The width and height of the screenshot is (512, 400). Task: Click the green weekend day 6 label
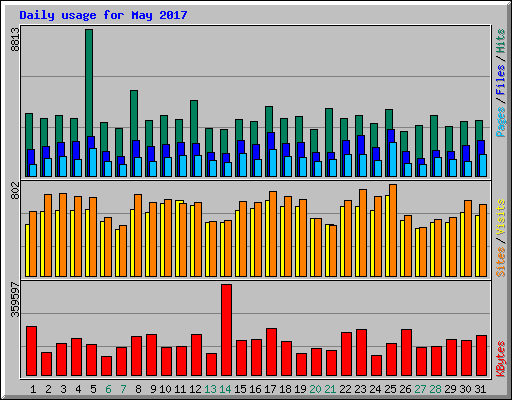pyautogui.click(x=108, y=389)
